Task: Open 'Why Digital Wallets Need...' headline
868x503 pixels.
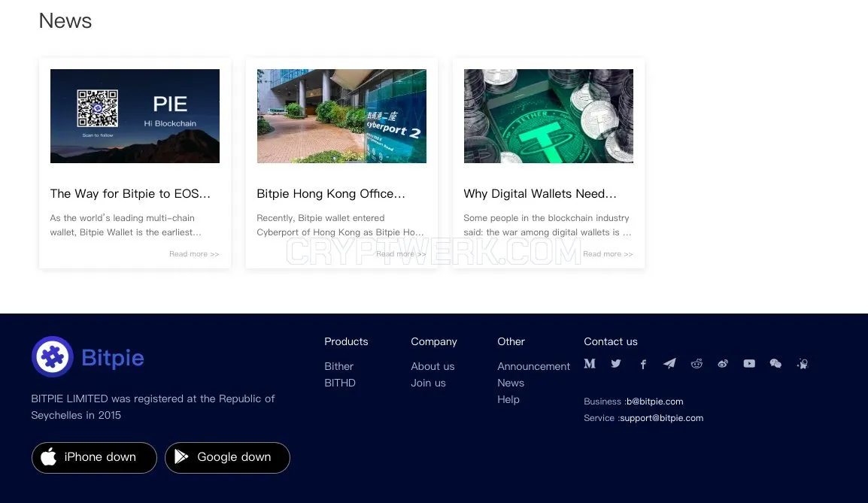Action: (540, 194)
